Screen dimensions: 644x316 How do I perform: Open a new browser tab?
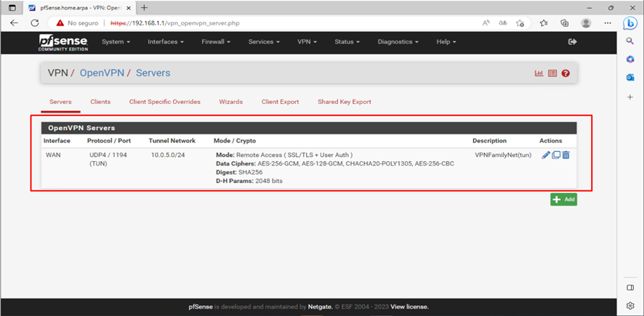[144, 8]
